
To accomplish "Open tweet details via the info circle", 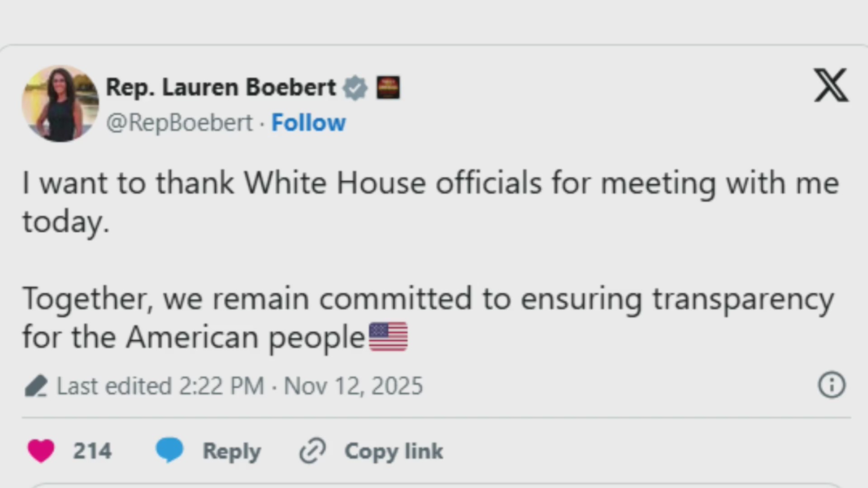I will click(831, 385).
